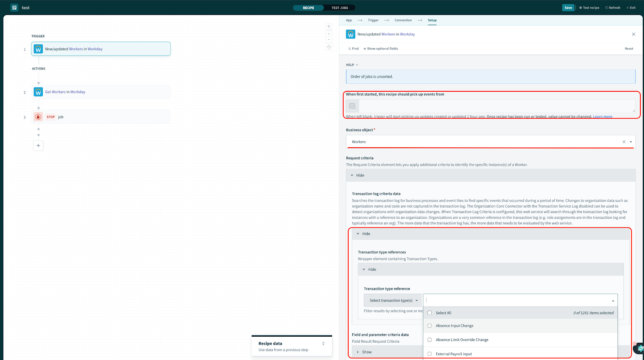
Task: Clear the Workers business object selection
Action: click(624, 142)
